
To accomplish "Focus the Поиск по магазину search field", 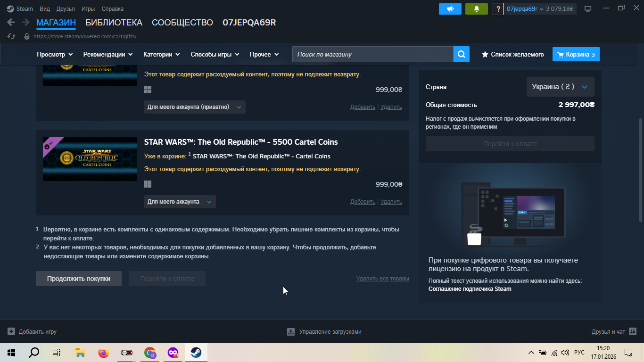I will [373, 54].
